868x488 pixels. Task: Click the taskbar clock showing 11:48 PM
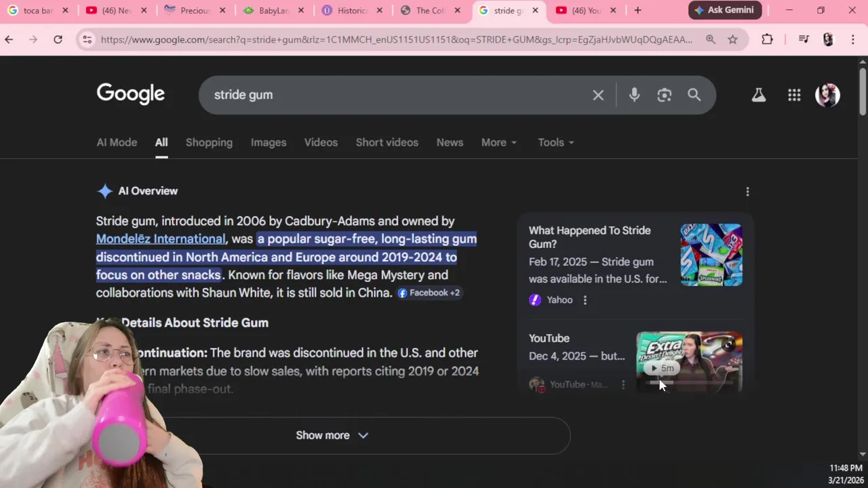846,468
